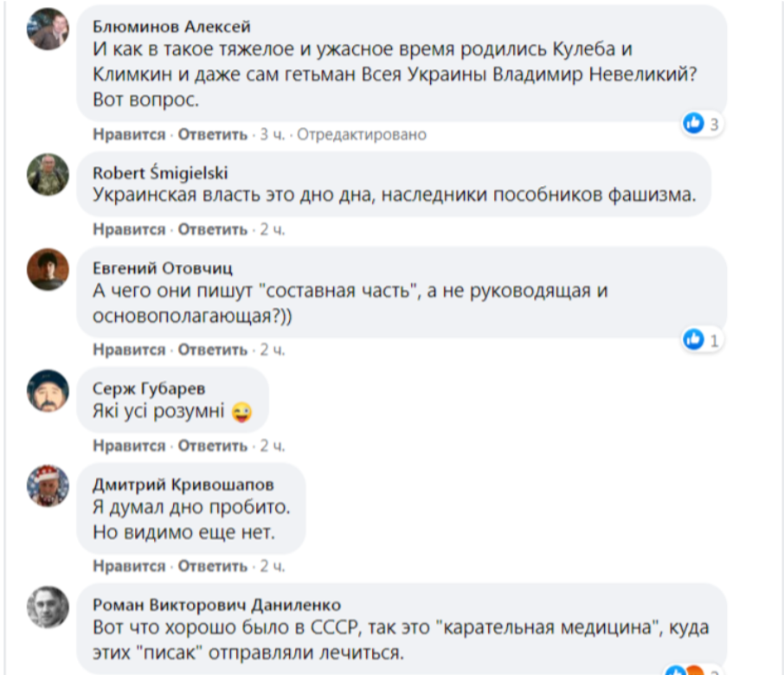Click Robert Śmigielski's profile avatar
The width and height of the screenshot is (784, 675).
(x=48, y=175)
